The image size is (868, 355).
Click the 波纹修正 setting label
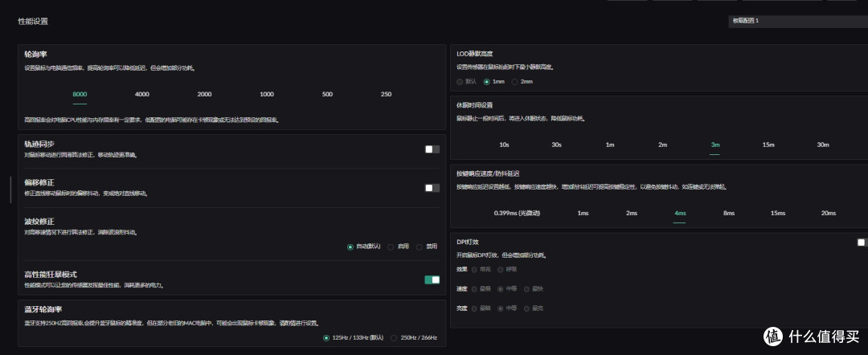click(x=39, y=221)
